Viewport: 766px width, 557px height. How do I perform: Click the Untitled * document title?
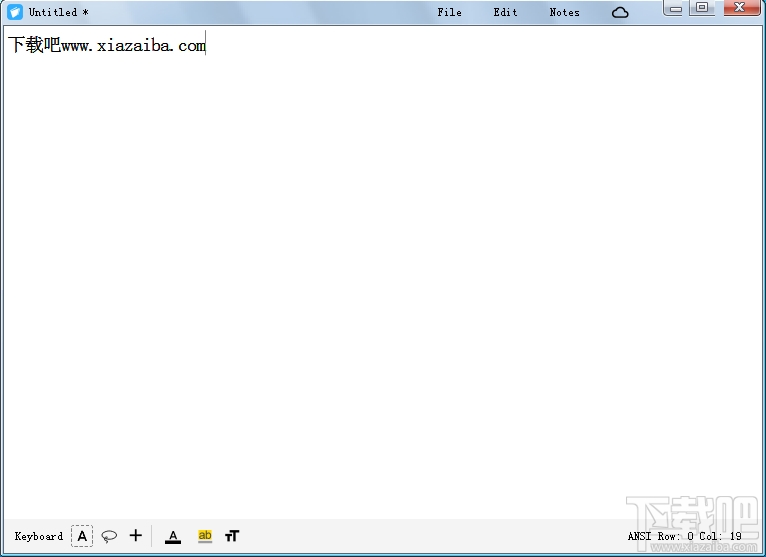pyautogui.click(x=59, y=12)
